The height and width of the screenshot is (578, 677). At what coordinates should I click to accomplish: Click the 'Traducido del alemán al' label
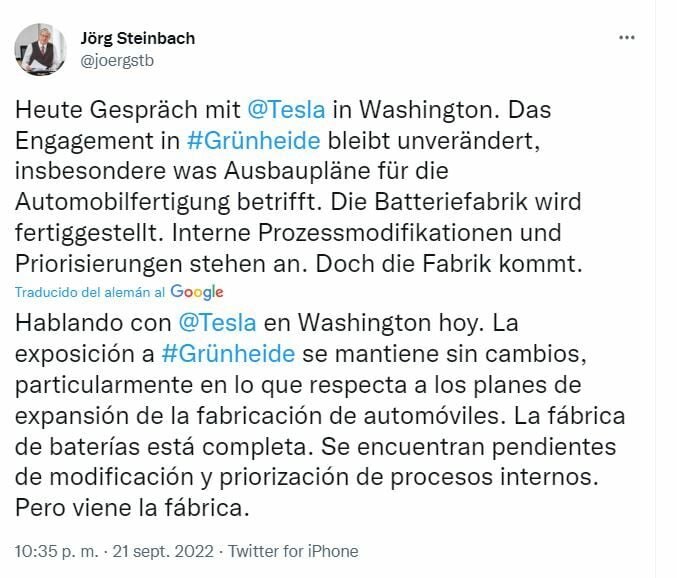point(91,292)
